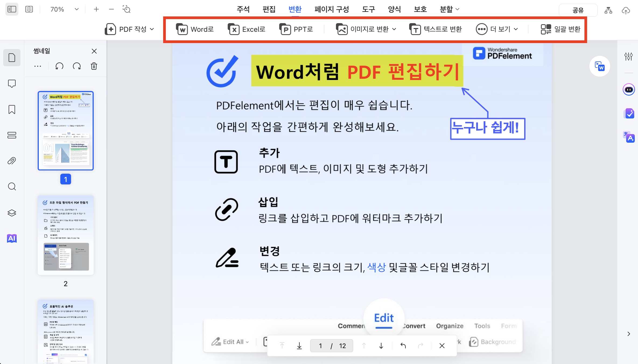Convert to PowerPoint with PPT로
638x364 pixels.
[x=296, y=29]
